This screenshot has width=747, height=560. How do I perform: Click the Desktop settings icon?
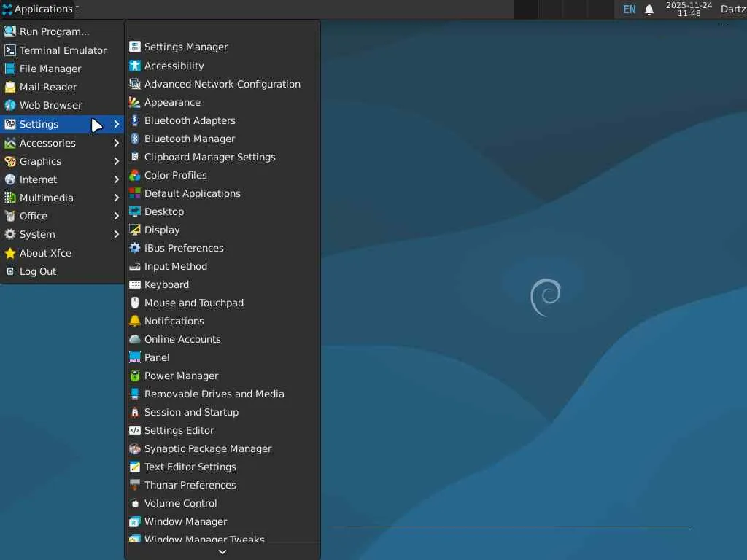coord(135,211)
